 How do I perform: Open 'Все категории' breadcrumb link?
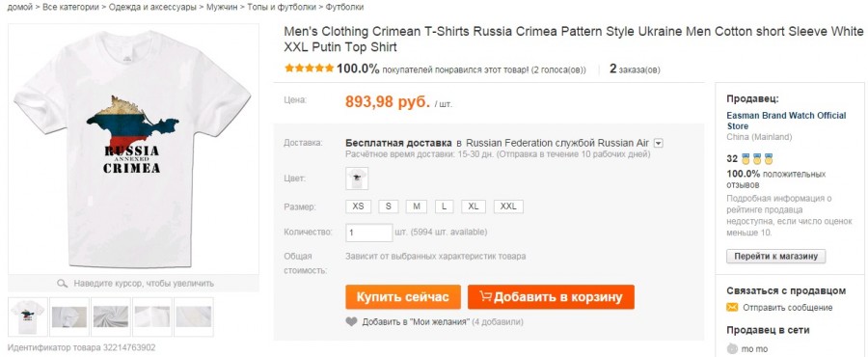pos(72,7)
